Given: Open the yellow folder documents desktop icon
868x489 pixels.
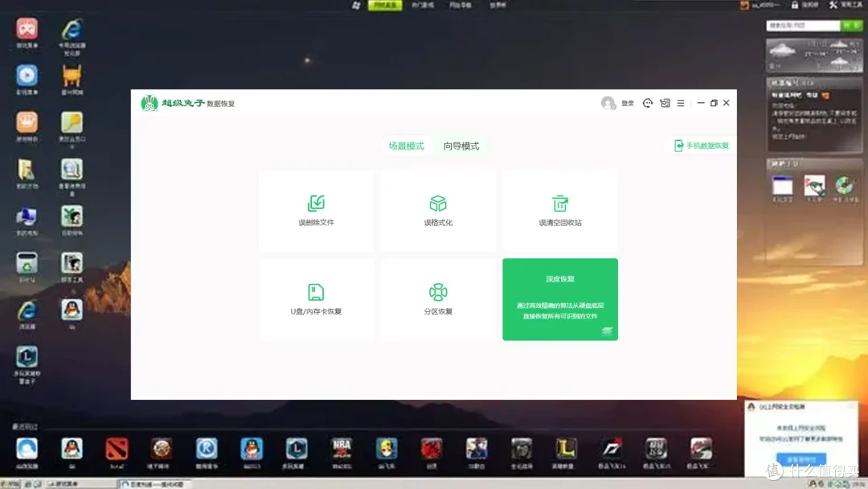Looking at the screenshot, I should (x=27, y=170).
